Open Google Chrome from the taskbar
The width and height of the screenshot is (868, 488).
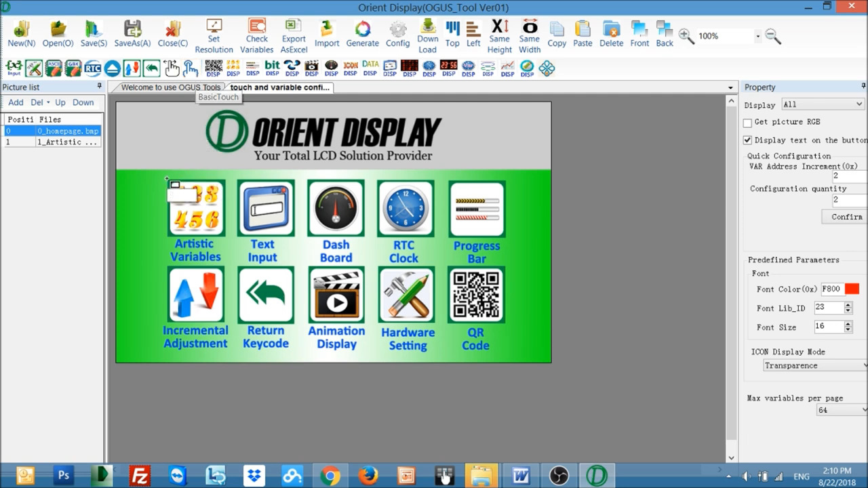coord(330,475)
